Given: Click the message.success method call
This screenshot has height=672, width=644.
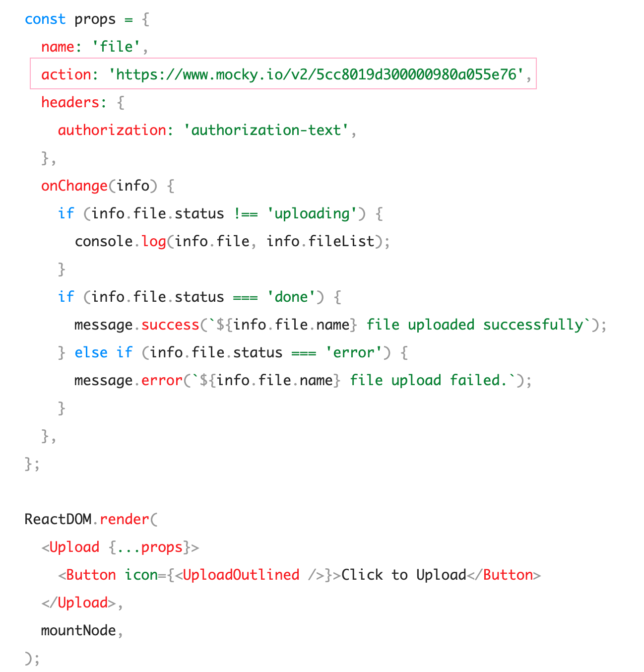Looking at the screenshot, I should pos(137,325).
